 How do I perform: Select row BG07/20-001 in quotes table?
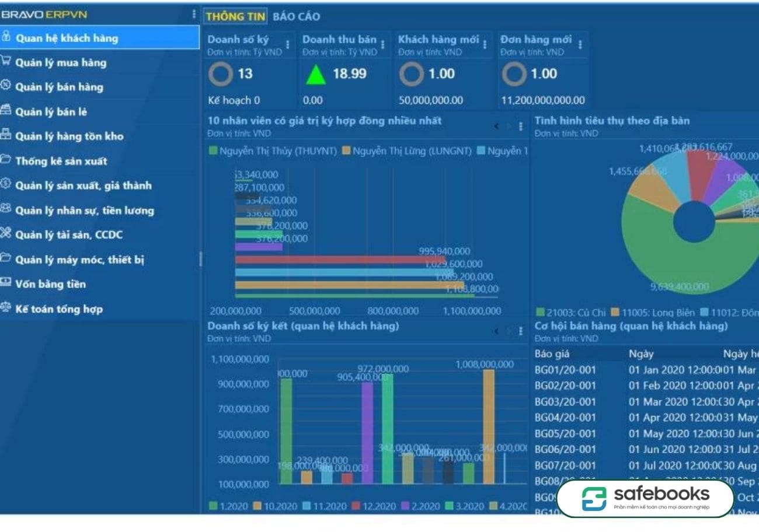click(x=646, y=466)
